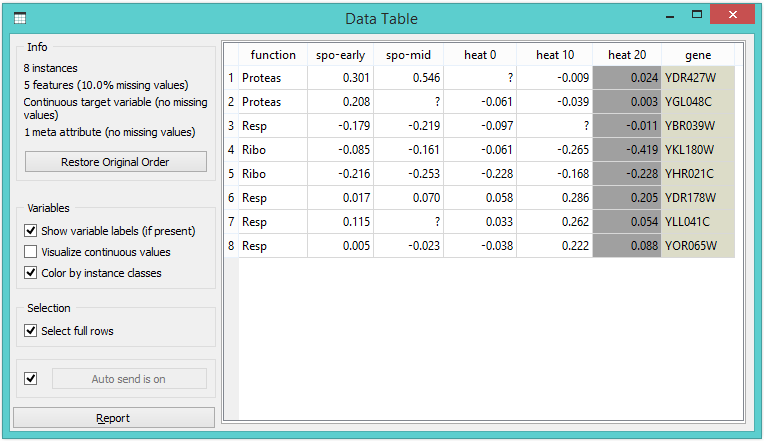The height and width of the screenshot is (441, 764).
Task: Toggle the auto send checkbox
Action: 31,378
